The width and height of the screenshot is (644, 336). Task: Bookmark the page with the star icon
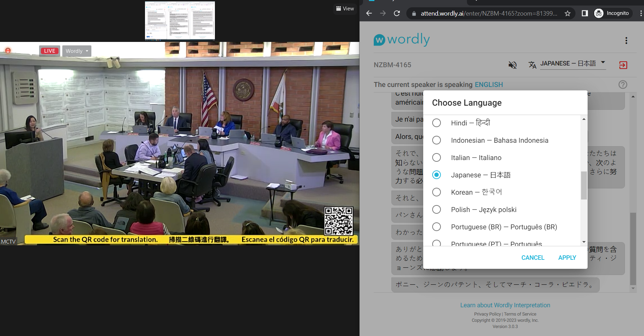[567, 13]
